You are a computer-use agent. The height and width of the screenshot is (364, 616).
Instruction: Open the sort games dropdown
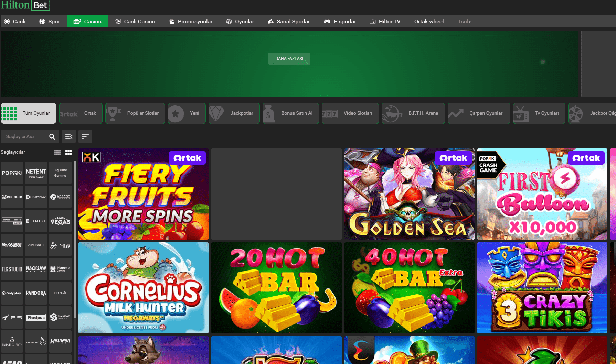coord(85,136)
